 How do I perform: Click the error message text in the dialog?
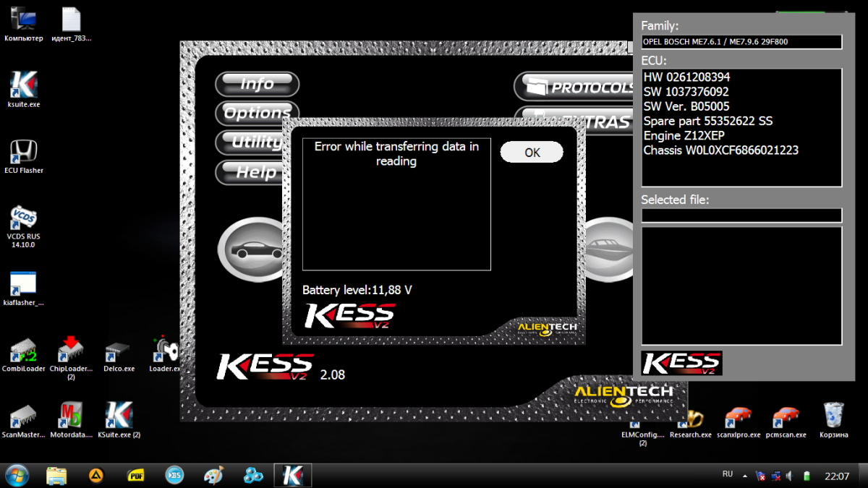396,154
